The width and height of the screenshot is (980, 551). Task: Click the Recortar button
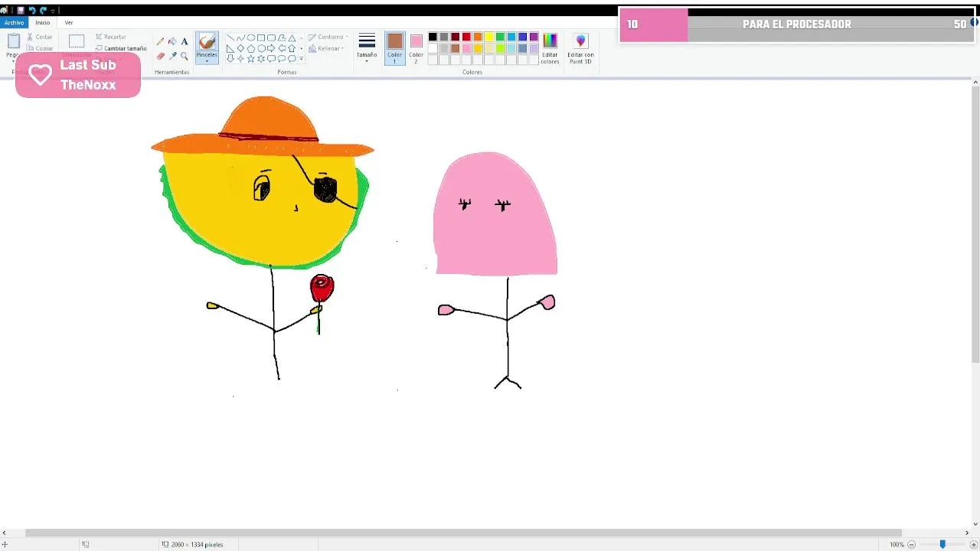[111, 37]
